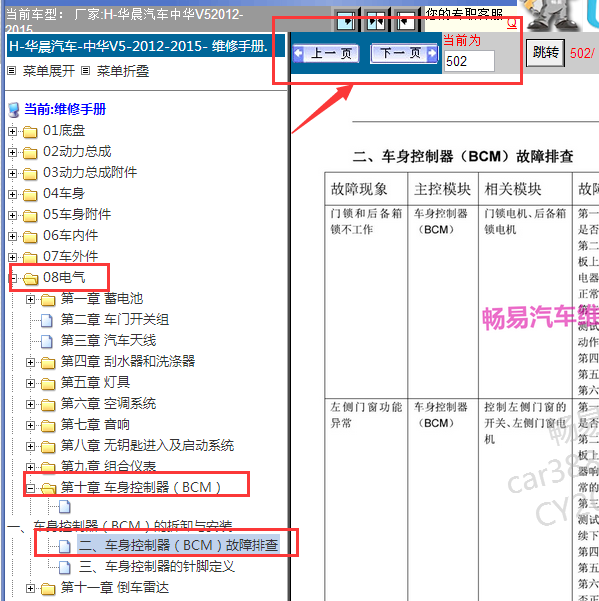Image resolution: width=599 pixels, height=601 pixels.
Task: Click the icon beside 菜单折叠
Action: point(85,71)
